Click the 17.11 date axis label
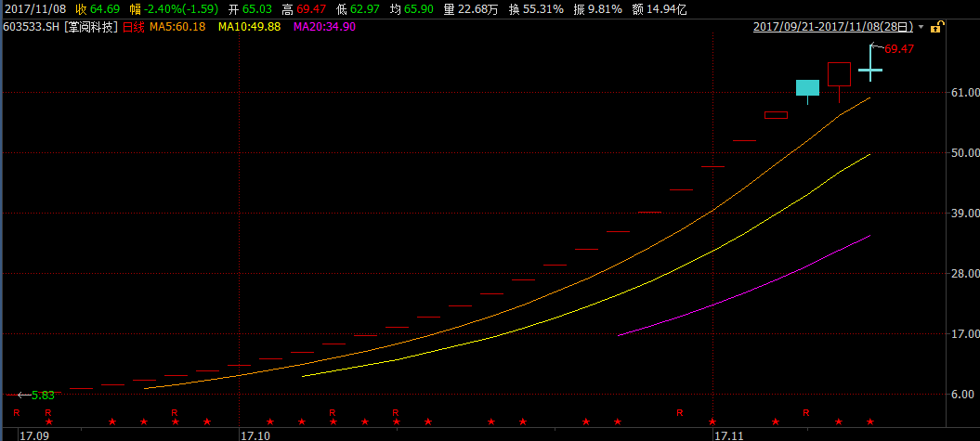Viewport: 980px width, 441px height. [729, 434]
